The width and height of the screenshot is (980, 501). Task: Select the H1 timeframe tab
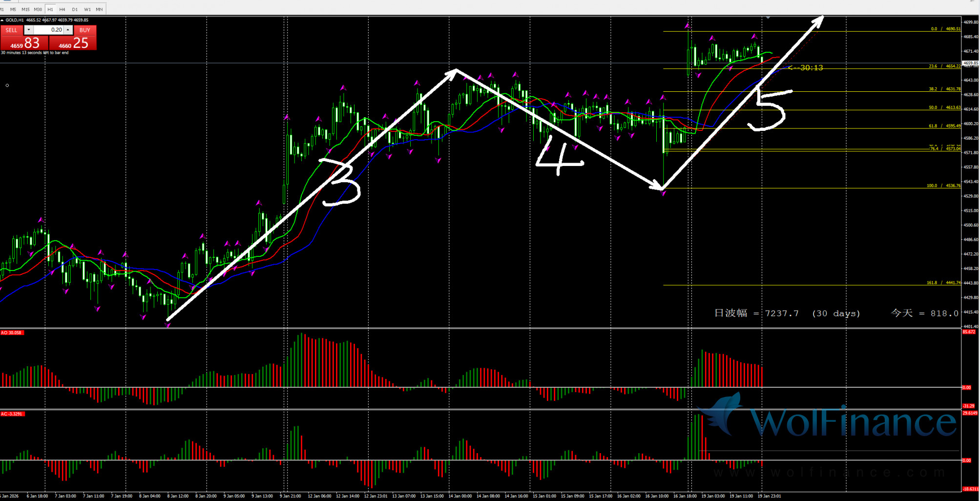click(50, 9)
